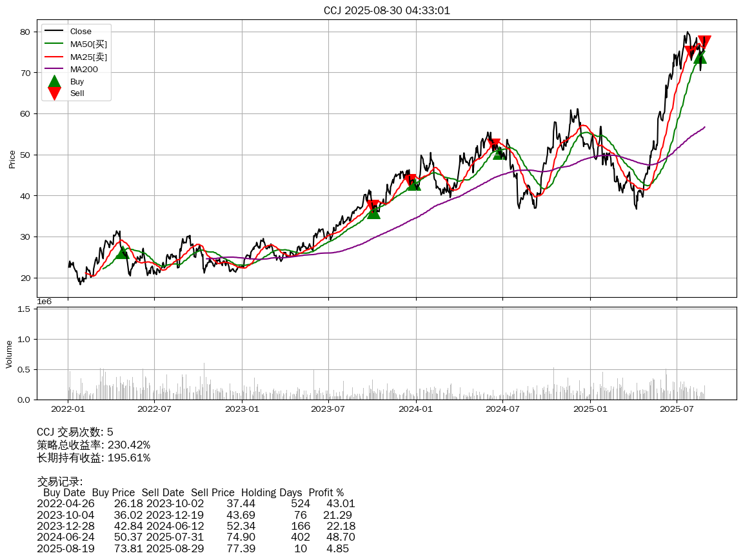Click the MA200 purple line legend entry
This screenshot has width=743, height=560.
point(84,69)
